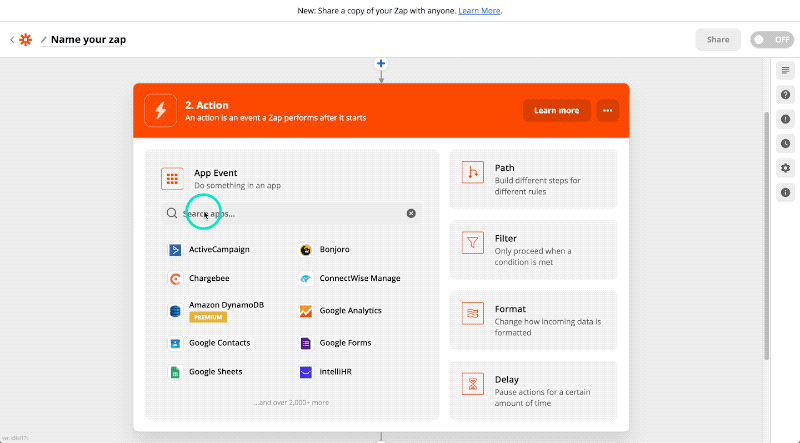Image resolution: width=800 pixels, height=443 pixels.
Task: Click the ConnectWise Manage label
Action: point(360,279)
